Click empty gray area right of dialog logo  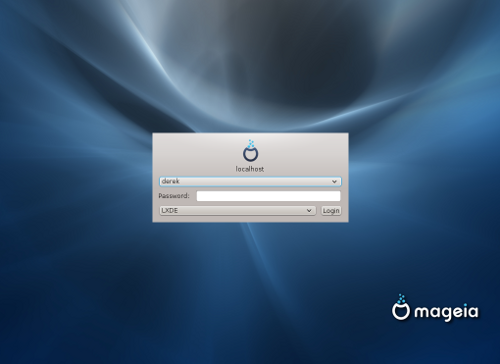303,152
